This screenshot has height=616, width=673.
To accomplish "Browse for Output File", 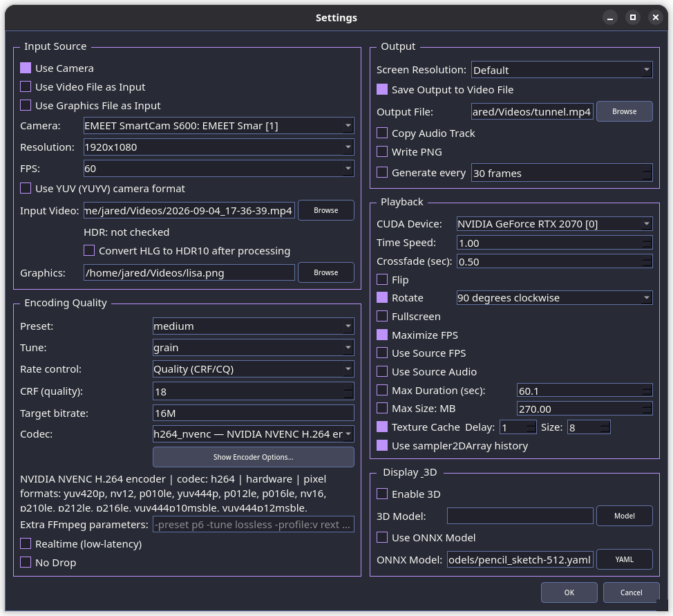I will 625,111.
